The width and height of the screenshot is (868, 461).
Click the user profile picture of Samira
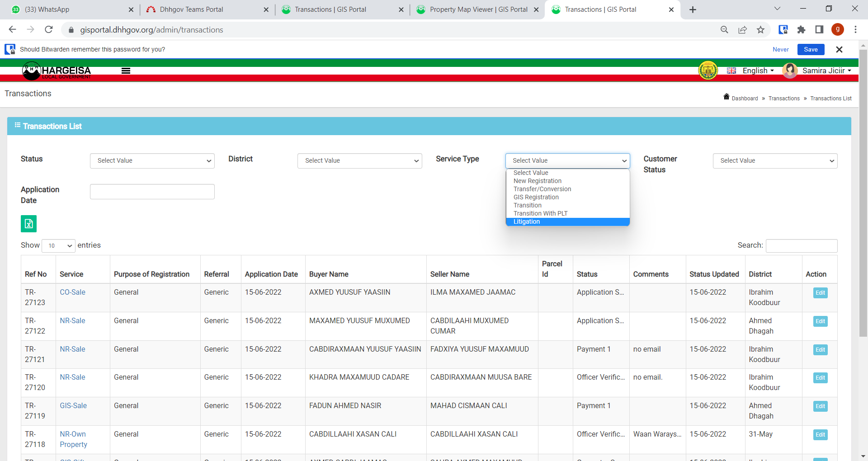[790, 71]
